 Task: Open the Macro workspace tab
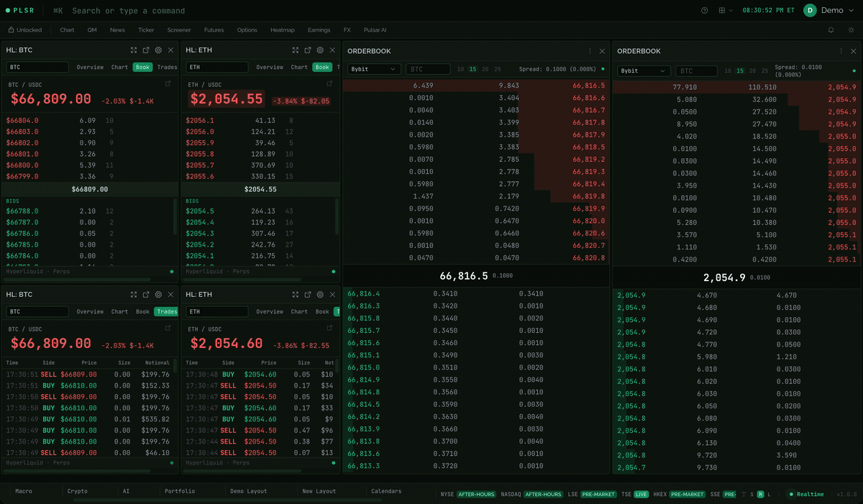coord(24,492)
